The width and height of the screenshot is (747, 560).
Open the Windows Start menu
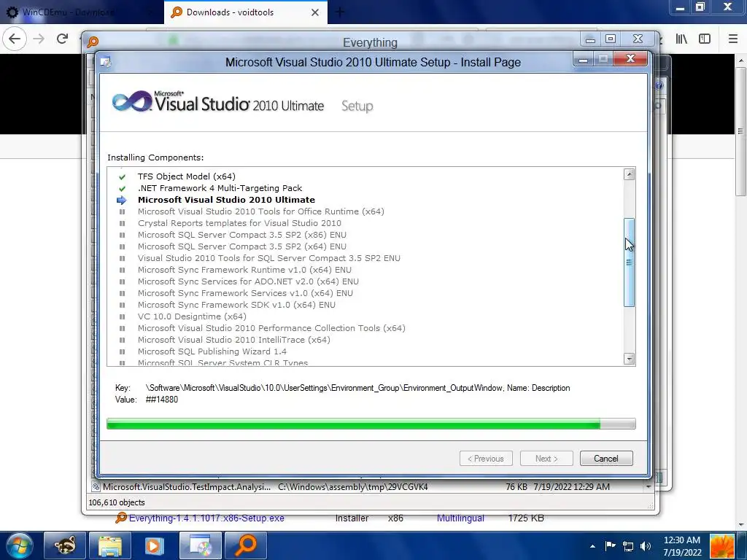[18, 545]
